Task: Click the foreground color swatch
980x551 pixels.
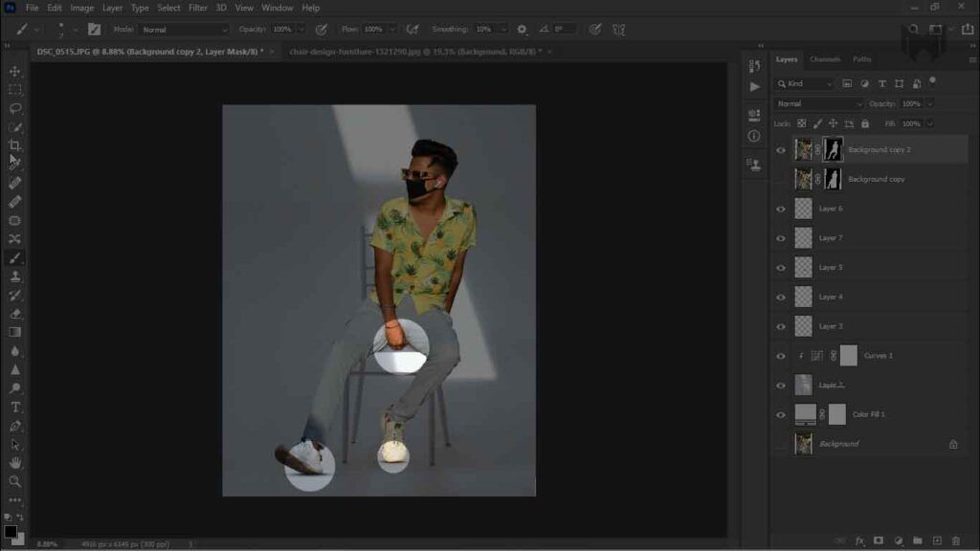Action: pos(10,532)
